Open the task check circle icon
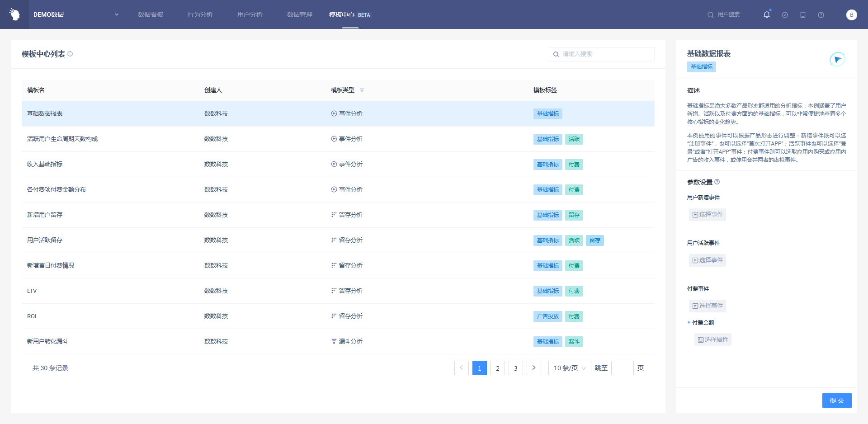This screenshot has width=868, height=424. click(x=785, y=15)
